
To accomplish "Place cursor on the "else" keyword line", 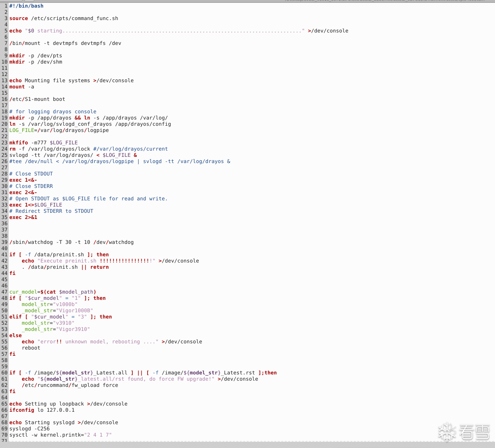I will pos(16,335).
